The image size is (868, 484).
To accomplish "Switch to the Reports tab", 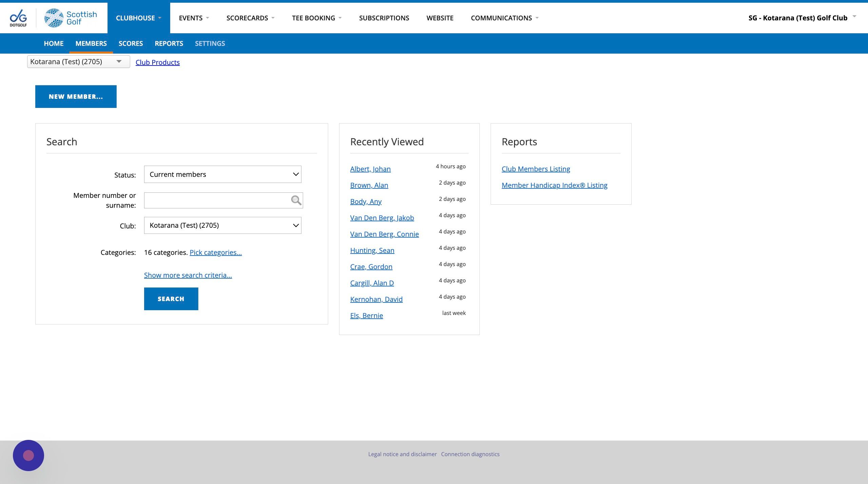I will click(x=169, y=43).
